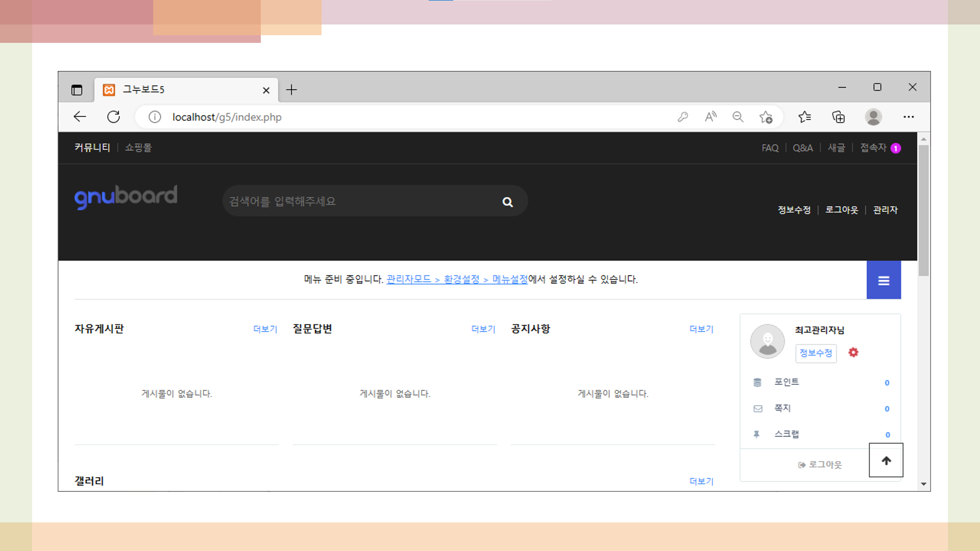The height and width of the screenshot is (551, 980).
Task: Follow the 메뉴설정 admin link
Action: pos(510,280)
